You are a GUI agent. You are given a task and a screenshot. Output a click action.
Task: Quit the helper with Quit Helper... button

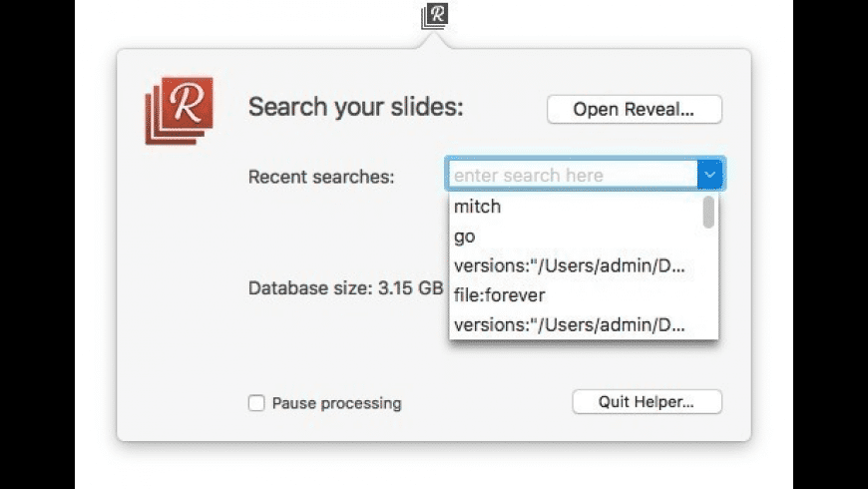click(647, 402)
